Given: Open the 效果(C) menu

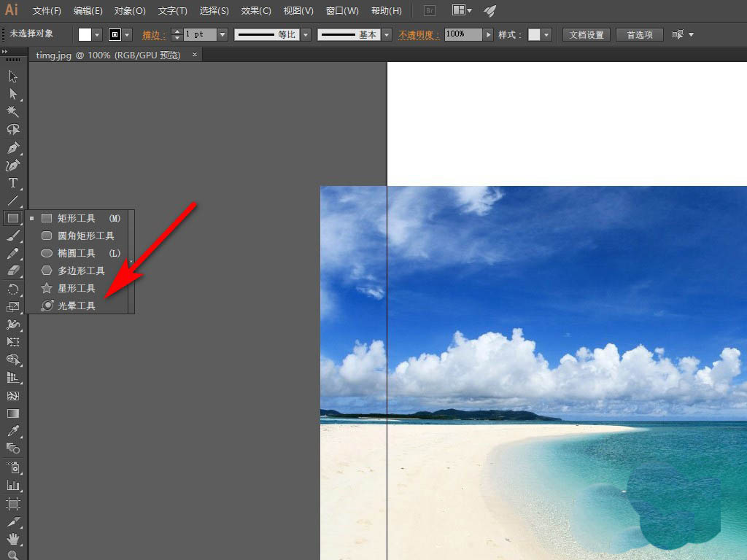Looking at the screenshot, I should (x=256, y=10).
